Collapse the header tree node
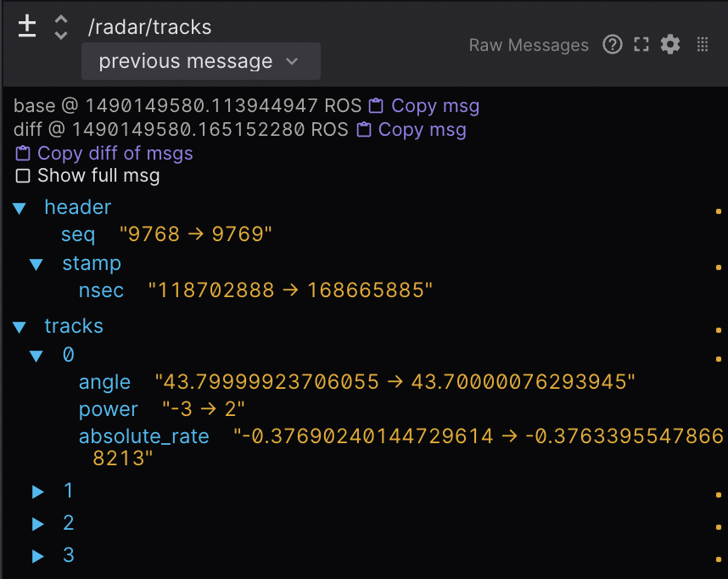The height and width of the screenshot is (579, 728). coord(24,207)
